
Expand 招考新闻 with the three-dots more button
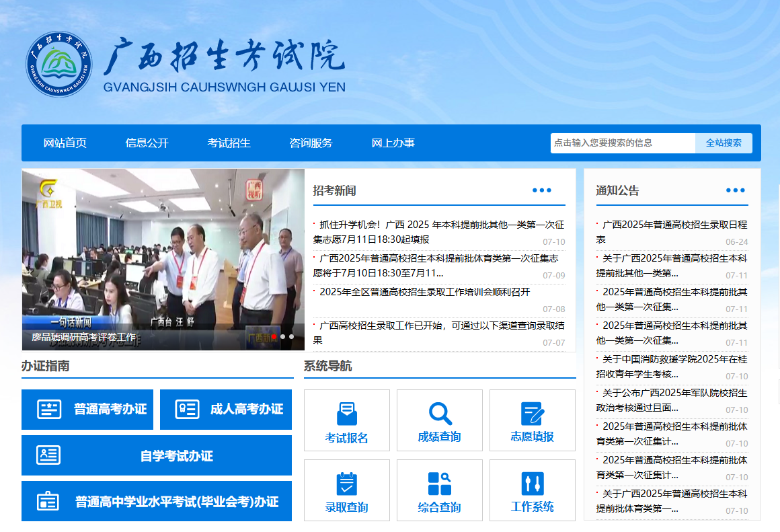coord(541,190)
